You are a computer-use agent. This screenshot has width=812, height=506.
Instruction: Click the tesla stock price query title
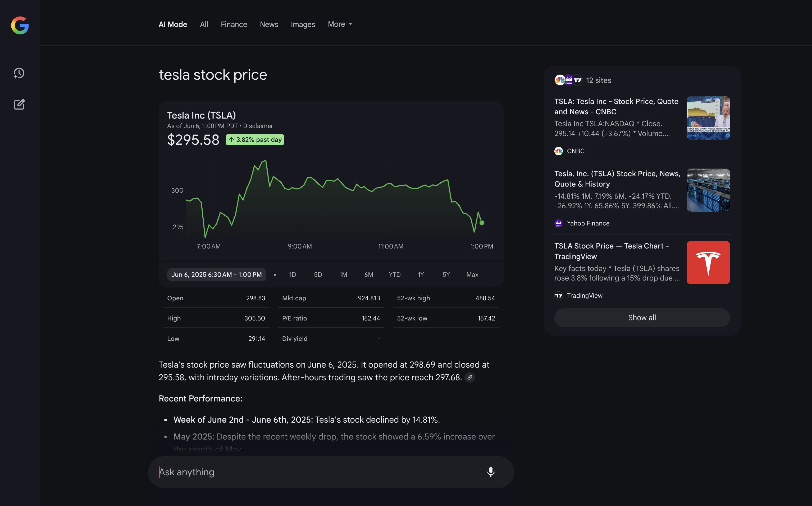click(x=213, y=75)
